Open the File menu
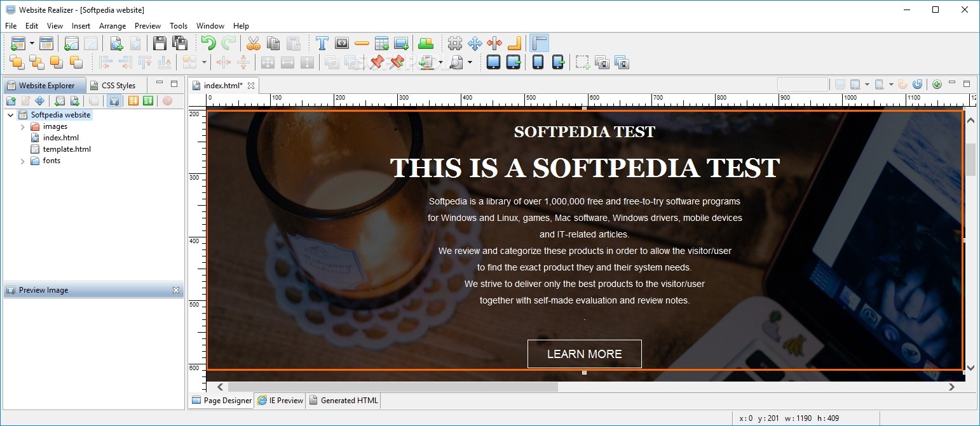Image resolution: width=980 pixels, height=426 pixels. click(11, 26)
